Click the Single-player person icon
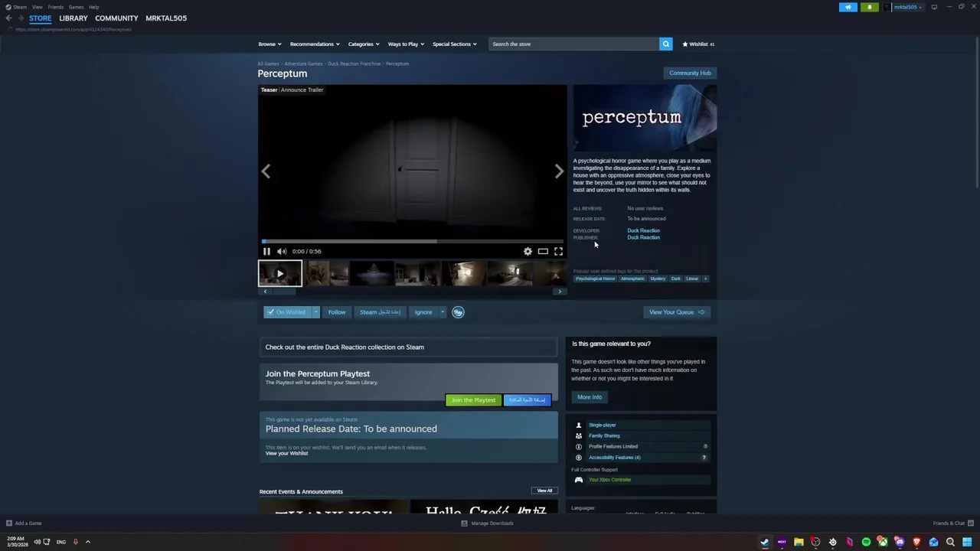Image resolution: width=980 pixels, height=551 pixels. click(579, 425)
